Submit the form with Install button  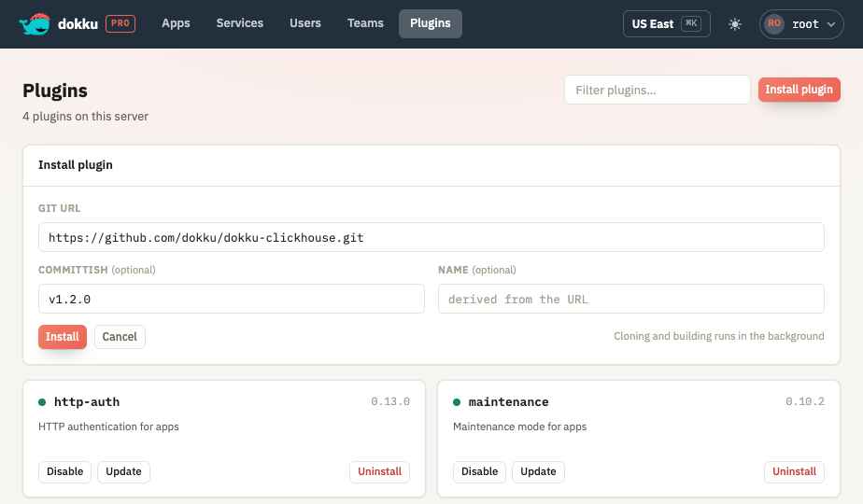(x=63, y=337)
